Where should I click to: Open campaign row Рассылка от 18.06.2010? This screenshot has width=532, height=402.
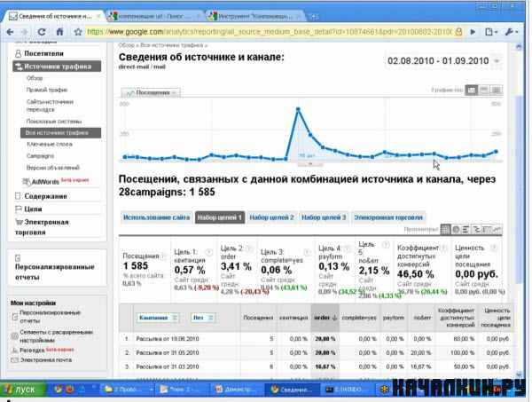coord(168,339)
